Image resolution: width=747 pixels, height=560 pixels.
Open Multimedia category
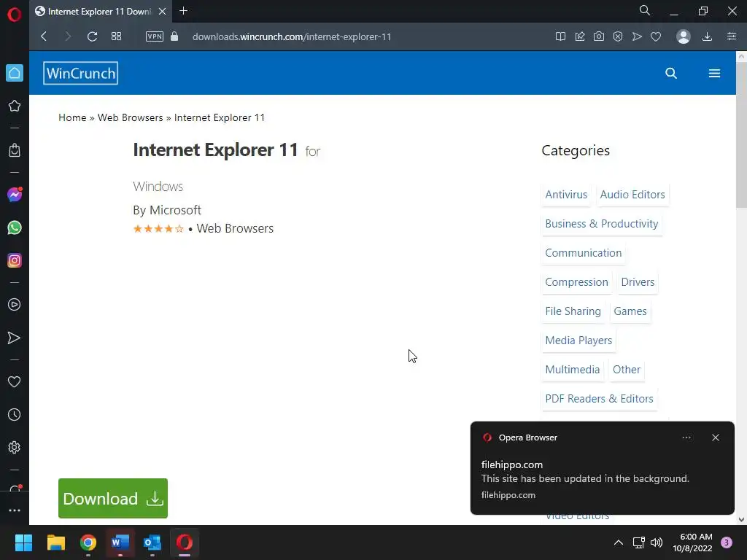572,370
